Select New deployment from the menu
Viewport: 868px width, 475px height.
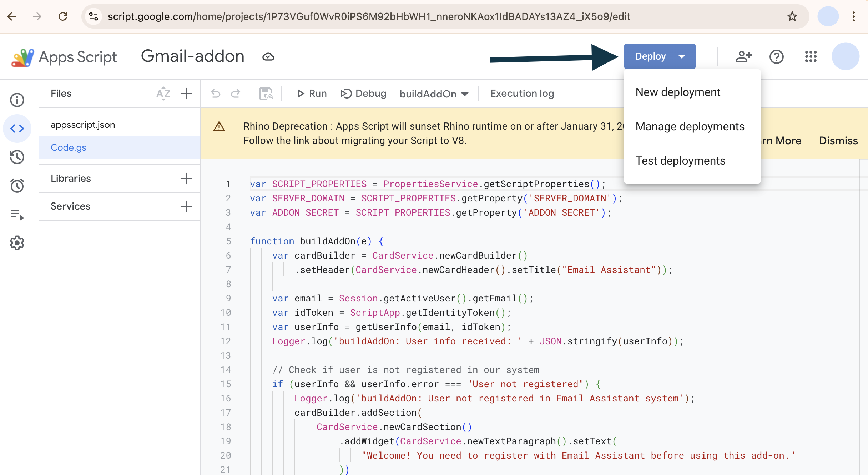click(678, 92)
